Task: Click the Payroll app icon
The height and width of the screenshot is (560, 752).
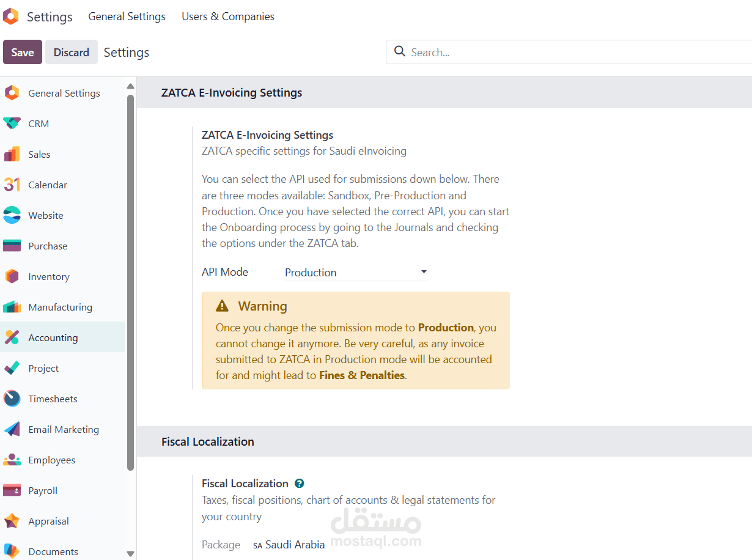Action: pyautogui.click(x=12, y=490)
